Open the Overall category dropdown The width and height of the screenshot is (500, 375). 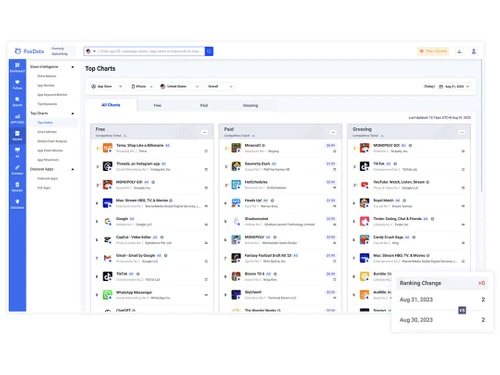pyautogui.click(x=220, y=86)
